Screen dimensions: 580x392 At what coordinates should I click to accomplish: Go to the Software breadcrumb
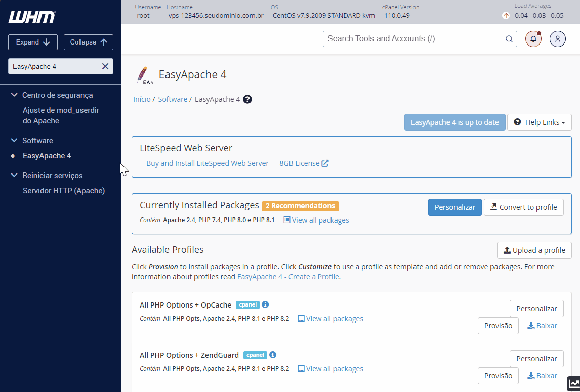tap(173, 99)
